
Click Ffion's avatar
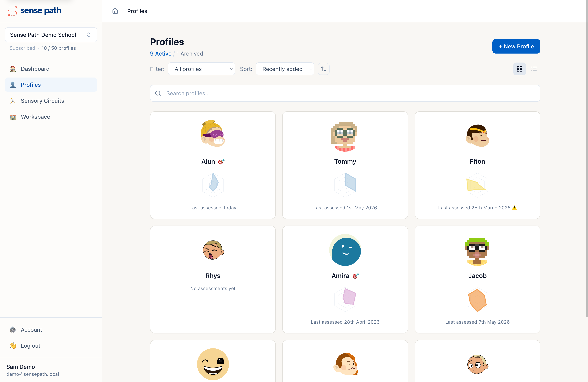tap(477, 135)
